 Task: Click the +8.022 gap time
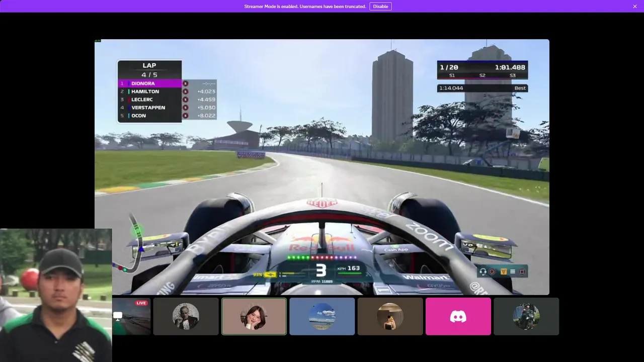click(x=206, y=116)
